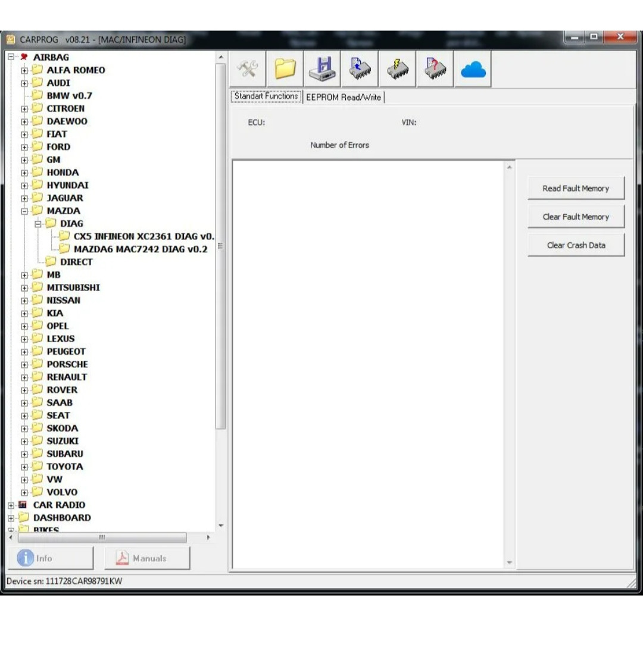
Task: Switch to the Standart Functions tab
Action: [266, 96]
